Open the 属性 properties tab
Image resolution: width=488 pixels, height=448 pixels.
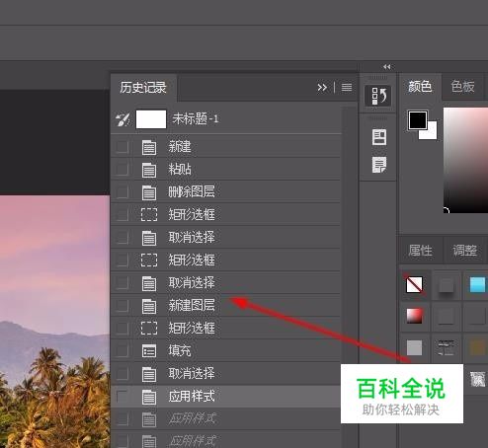[421, 251]
